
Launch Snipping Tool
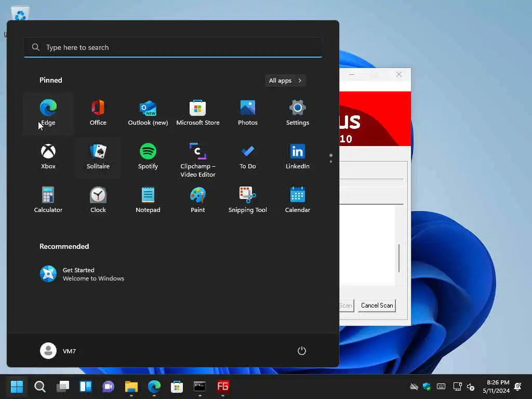pyautogui.click(x=248, y=201)
